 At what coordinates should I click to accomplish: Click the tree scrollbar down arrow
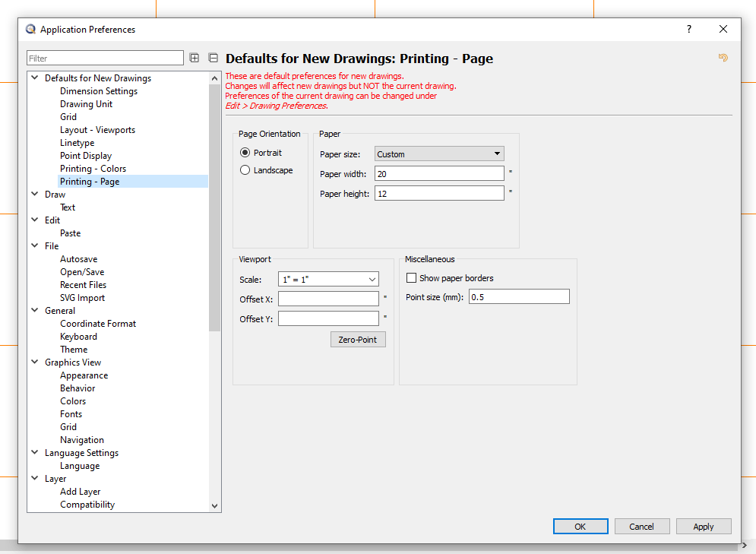point(214,505)
